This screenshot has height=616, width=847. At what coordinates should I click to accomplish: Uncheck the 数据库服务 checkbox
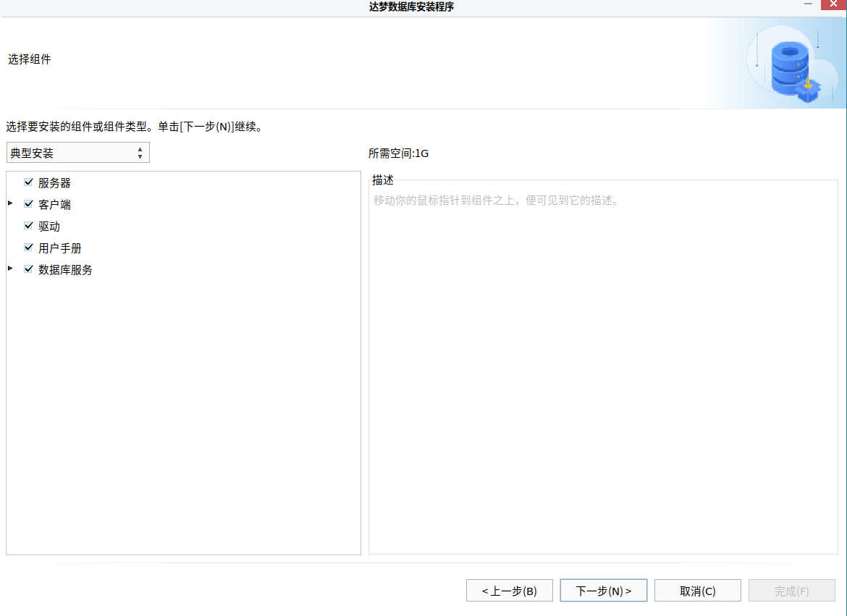coord(29,269)
